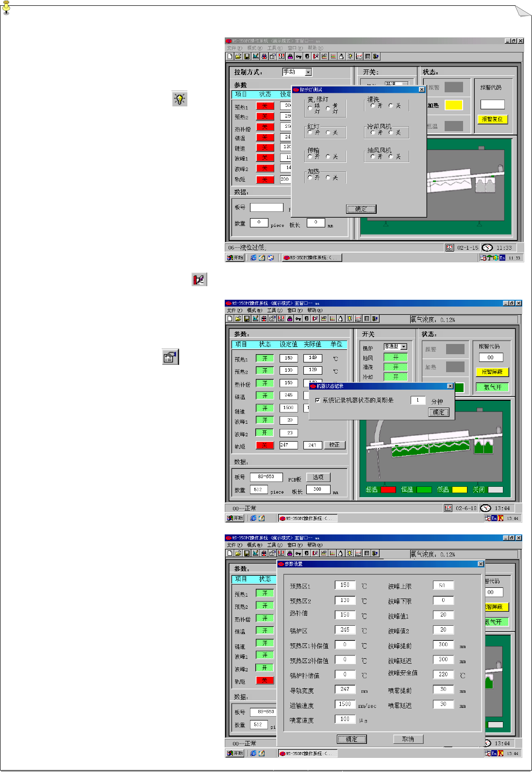Toggle 预热1 开 status button in 机器状态记录 window
The width and height of the screenshot is (532, 772).
pos(265,358)
